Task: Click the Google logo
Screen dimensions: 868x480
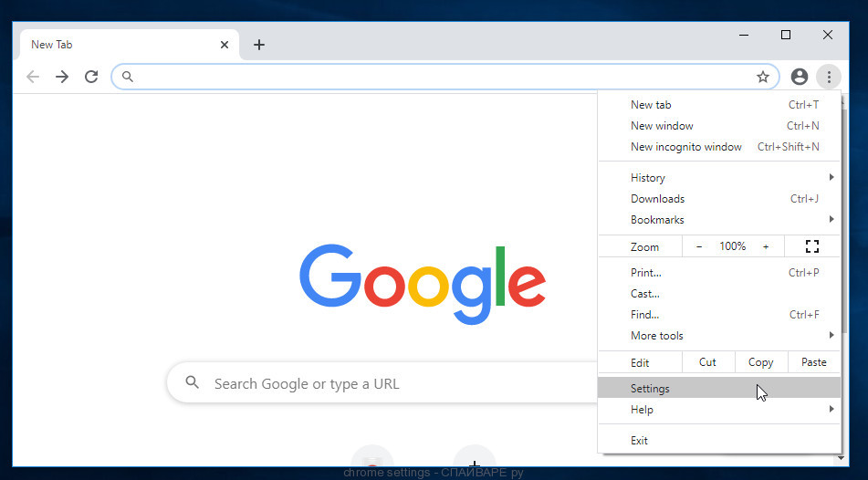Action: (423, 284)
